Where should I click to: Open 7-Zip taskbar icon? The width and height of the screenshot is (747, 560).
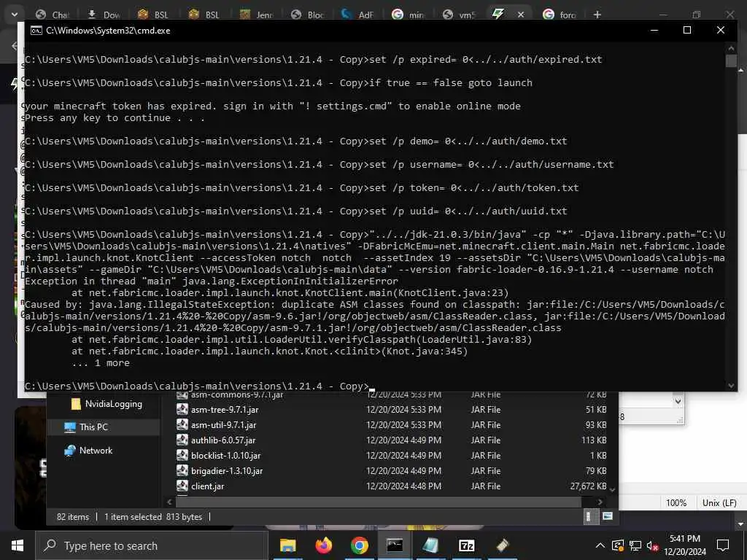click(466, 545)
